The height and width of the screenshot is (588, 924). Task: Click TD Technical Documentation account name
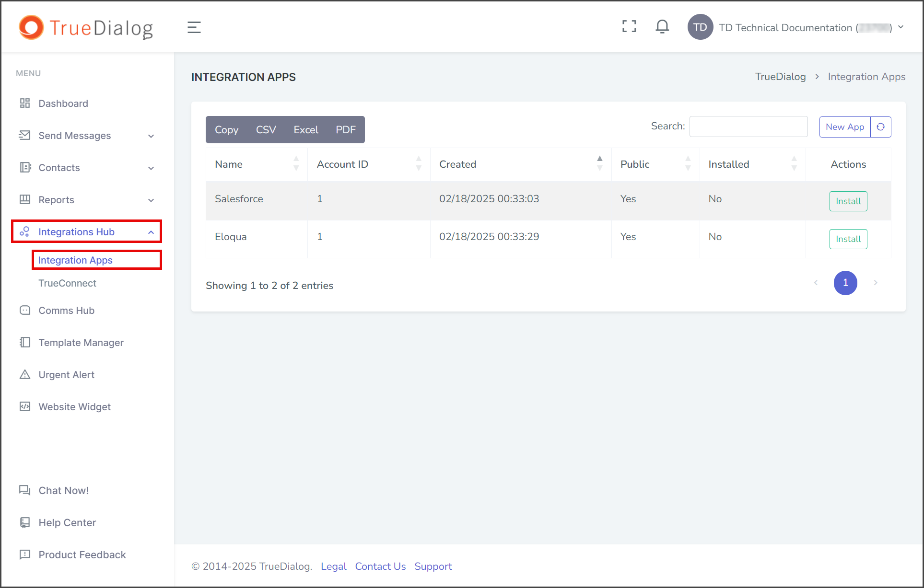coord(805,28)
